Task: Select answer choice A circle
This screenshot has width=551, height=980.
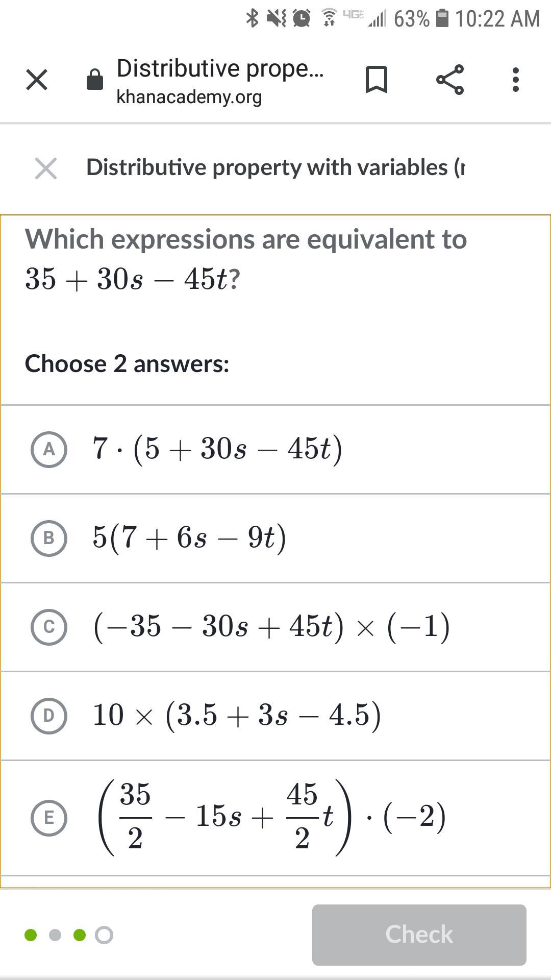Action: click(49, 449)
